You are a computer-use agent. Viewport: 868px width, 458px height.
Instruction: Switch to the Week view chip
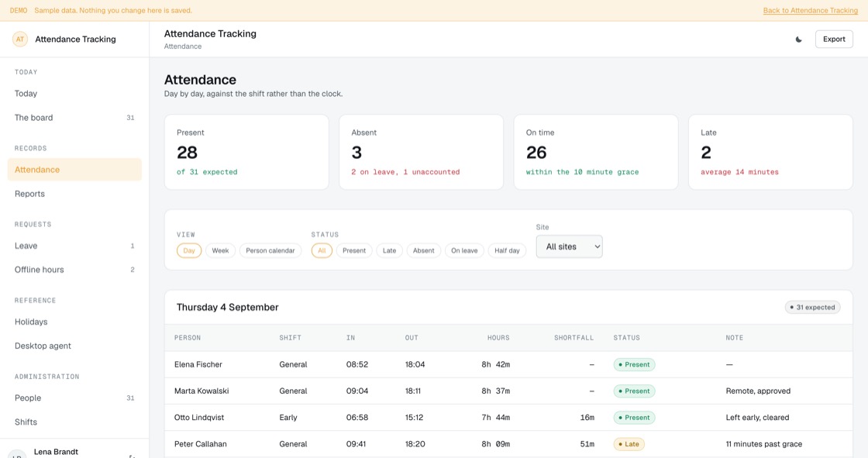(x=220, y=251)
